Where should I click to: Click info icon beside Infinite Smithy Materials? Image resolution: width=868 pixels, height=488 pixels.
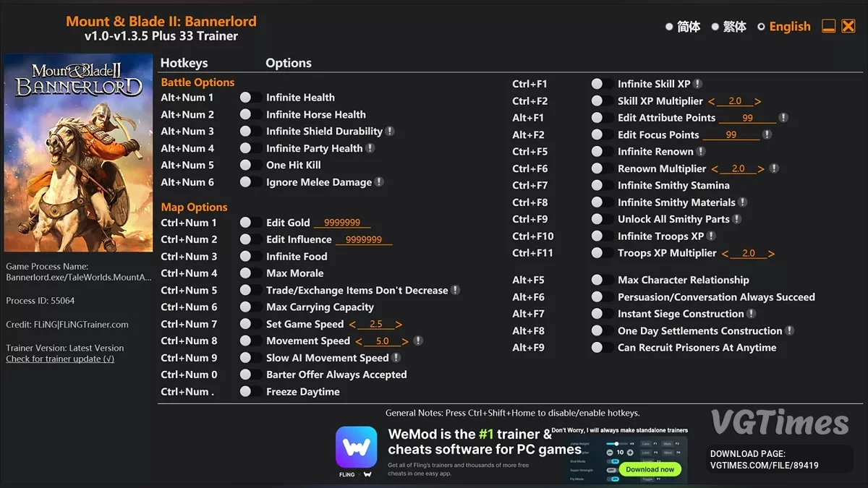coord(743,202)
